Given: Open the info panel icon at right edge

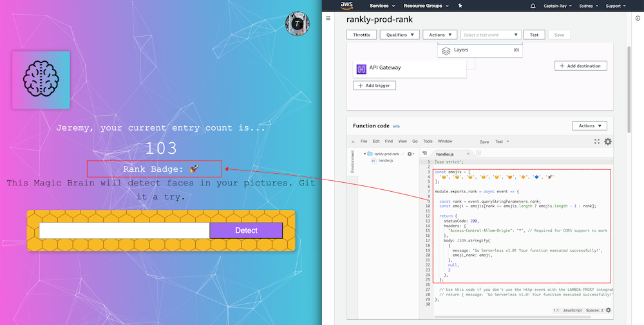Looking at the screenshot, I should (x=638, y=18).
